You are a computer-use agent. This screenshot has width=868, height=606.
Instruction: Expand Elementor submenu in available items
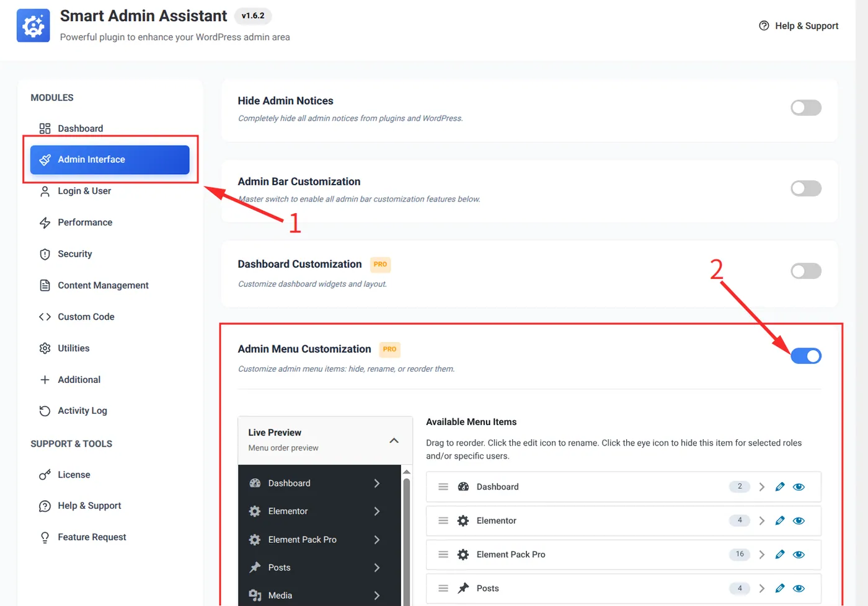(x=761, y=520)
